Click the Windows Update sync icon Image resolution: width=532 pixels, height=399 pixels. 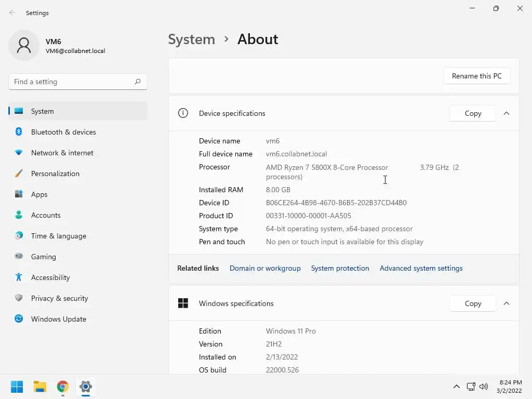pos(19,318)
